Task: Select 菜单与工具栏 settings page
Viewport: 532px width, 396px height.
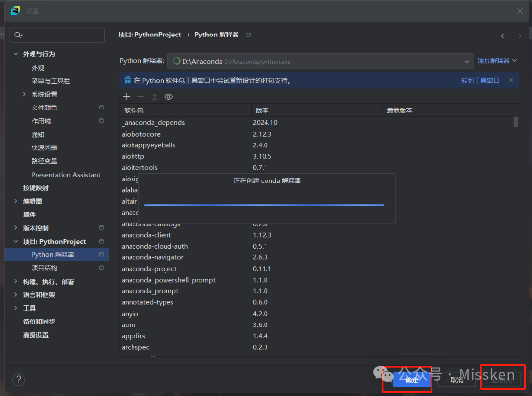Action: pos(51,81)
